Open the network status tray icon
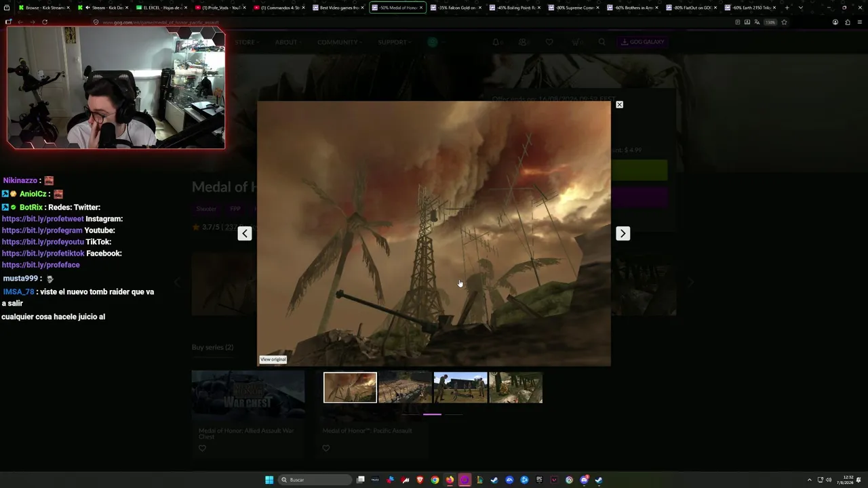Screen dimensions: 868x488 (x=821, y=480)
